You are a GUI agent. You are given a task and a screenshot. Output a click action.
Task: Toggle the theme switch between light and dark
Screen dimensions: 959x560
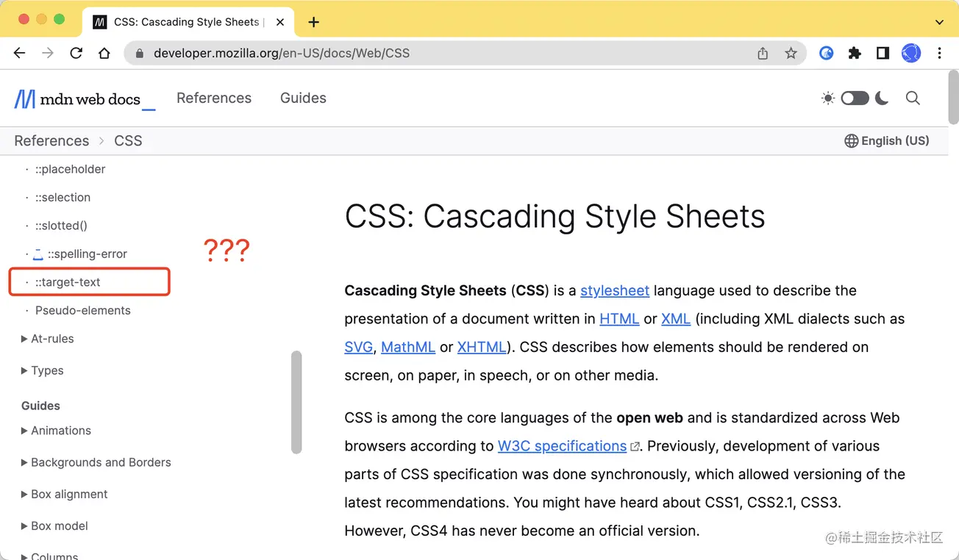(x=855, y=98)
